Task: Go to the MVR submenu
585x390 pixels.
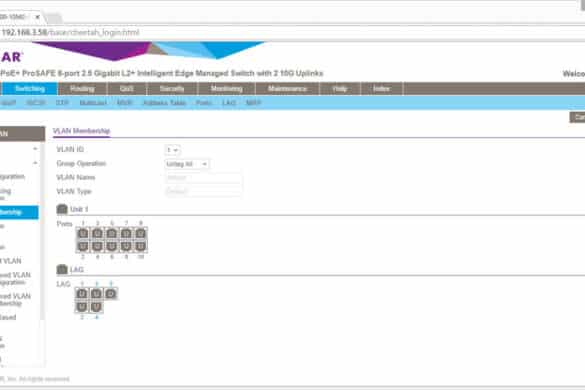Action: (x=125, y=103)
